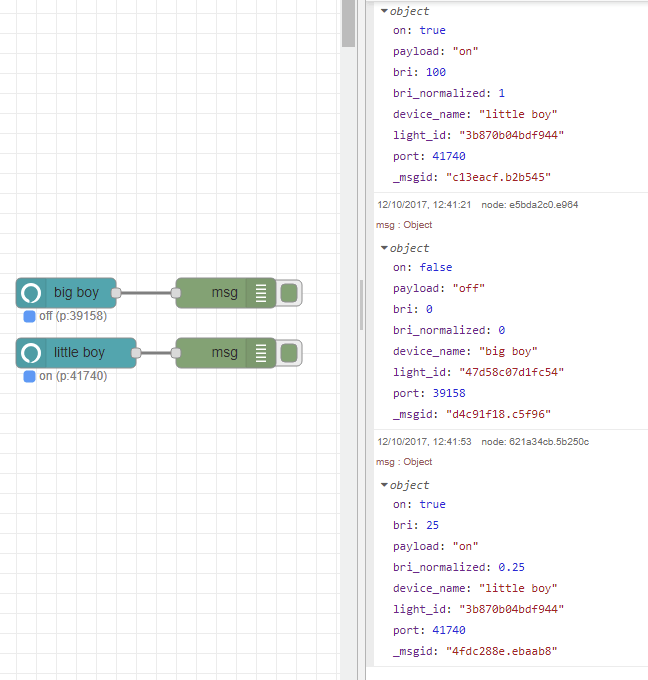This screenshot has height=680, width=648.
Task: Click the node: e5bda2c0.e964 link
Action: coord(529,205)
